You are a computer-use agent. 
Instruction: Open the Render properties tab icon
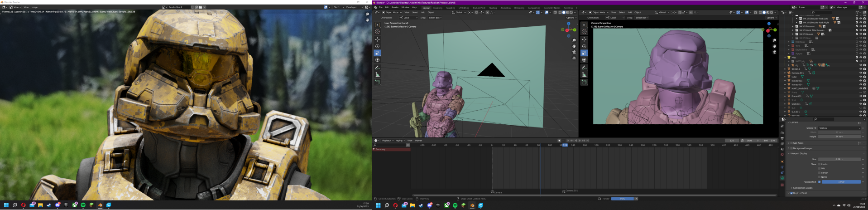pyautogui.click(x=782, y=133)
